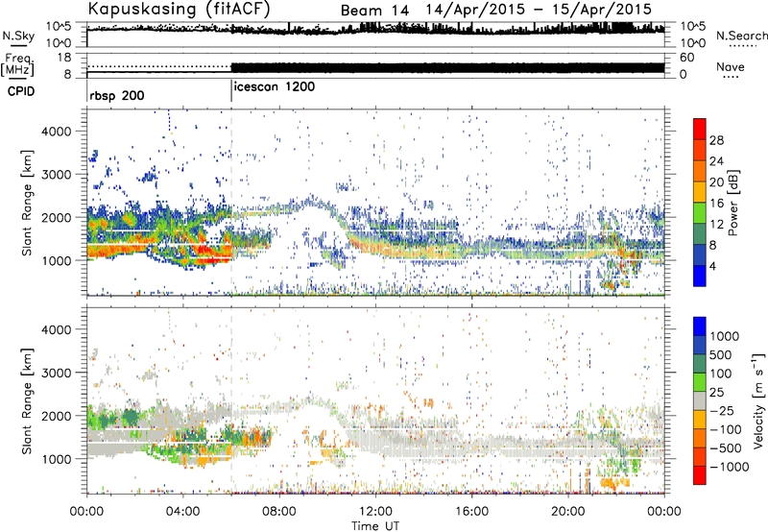Click the 1000 tick on Velocity colorbar
768x532 pixels.
[x=725, y=336]
